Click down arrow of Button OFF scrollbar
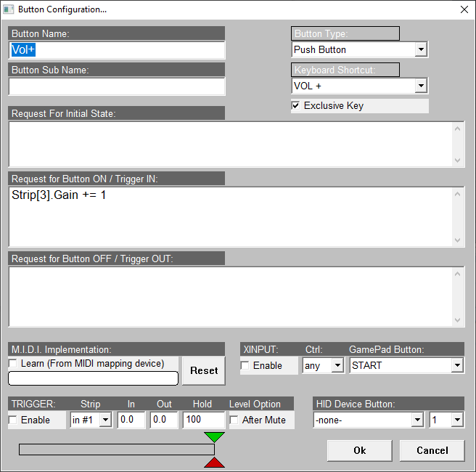This screenshot has width=476, height=472. pos(457,320)
